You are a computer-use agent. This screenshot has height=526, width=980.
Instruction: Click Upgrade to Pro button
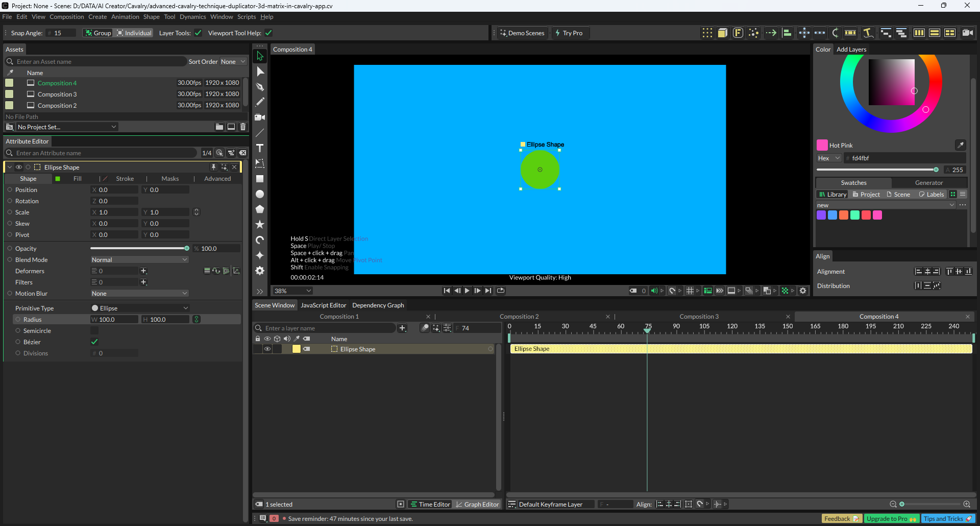891,519
